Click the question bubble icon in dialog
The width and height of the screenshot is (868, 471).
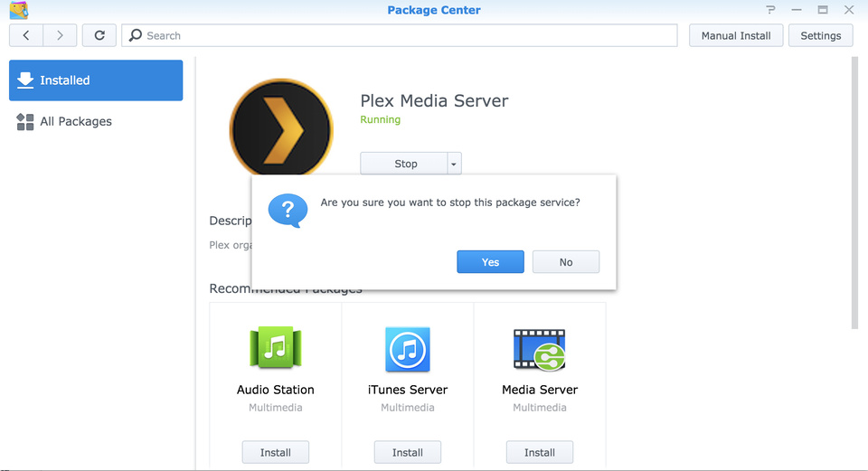tap(288, 211)
